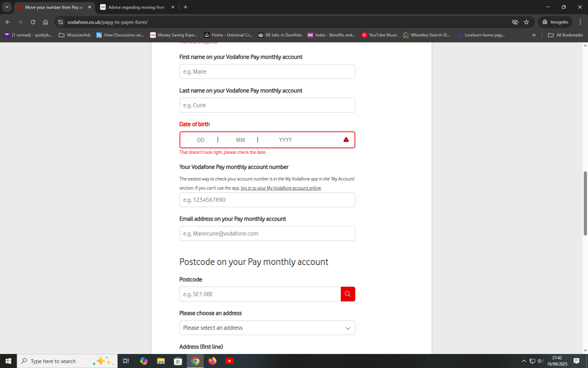Open the All Bookmarks folder
The width and height of the screenshot is (588, 368).
point(565,35)
